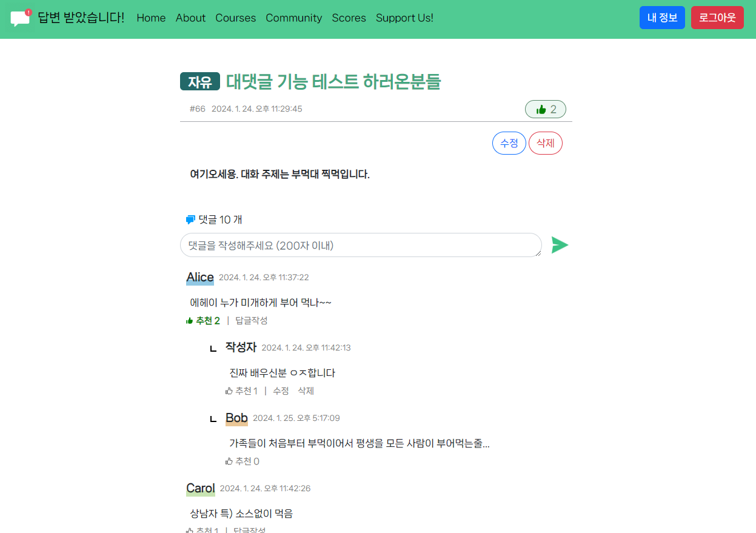Send comment with green paper-plane icon
Screen dimensions: 756x533
(x=560, y=245)
